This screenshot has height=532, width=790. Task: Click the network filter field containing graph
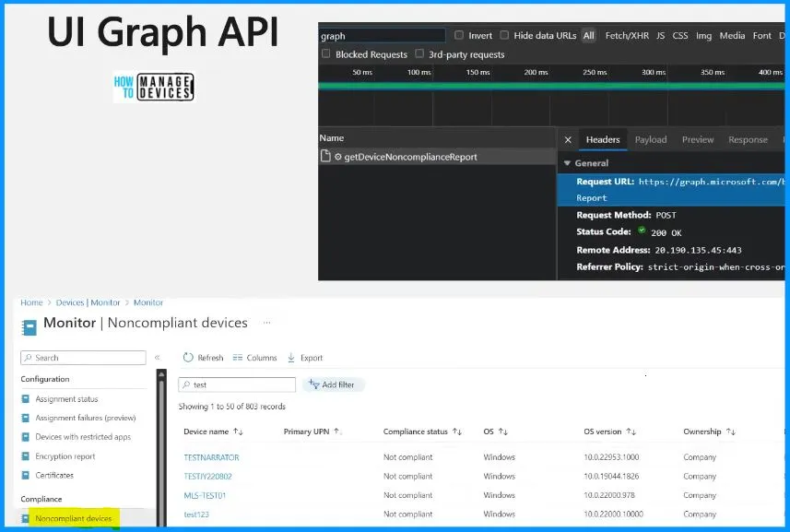point(382,36)
